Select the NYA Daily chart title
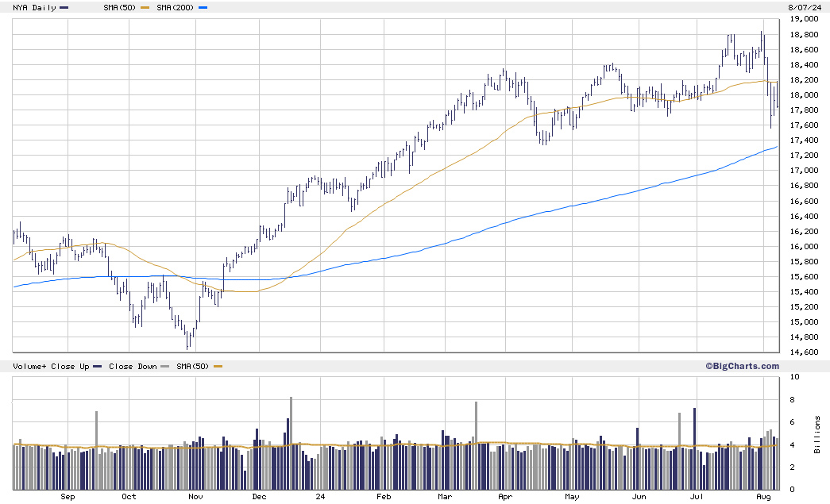The width and height of the screenshot is (830, 504). pos(34,8)
